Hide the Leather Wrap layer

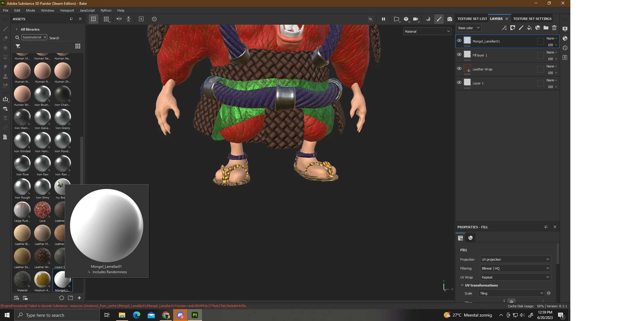tap(459, 68)
